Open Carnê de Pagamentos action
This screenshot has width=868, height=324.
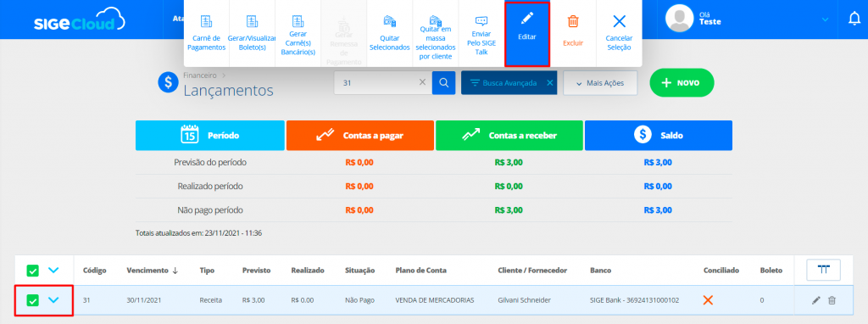coord(207,33)
